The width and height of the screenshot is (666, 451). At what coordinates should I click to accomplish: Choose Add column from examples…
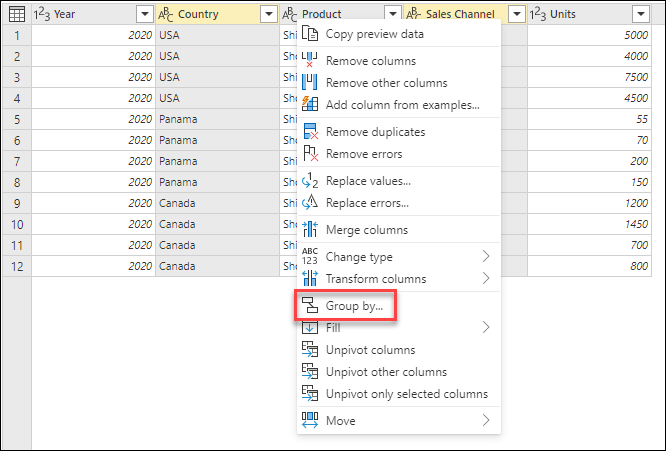[399, 105]
